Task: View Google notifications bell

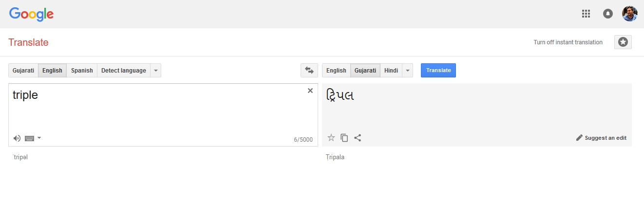Action: [x=608, y=14]
